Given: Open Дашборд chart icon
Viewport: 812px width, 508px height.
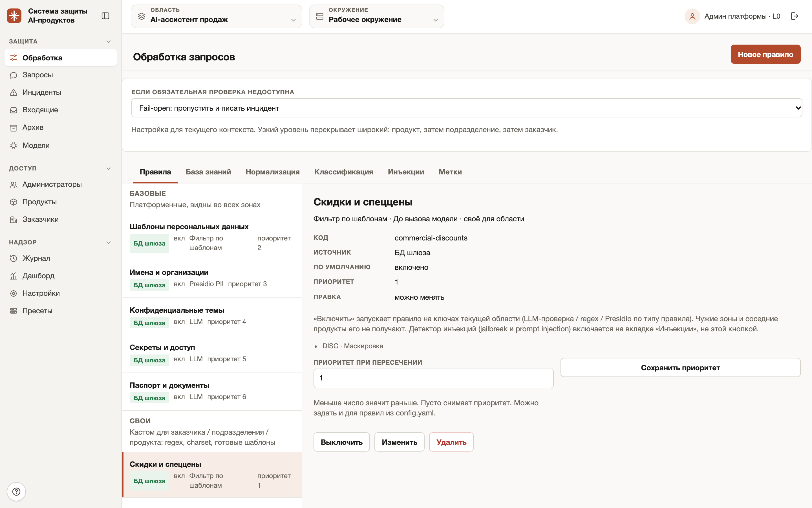Looking at the screenshot, I should (14, 276).
